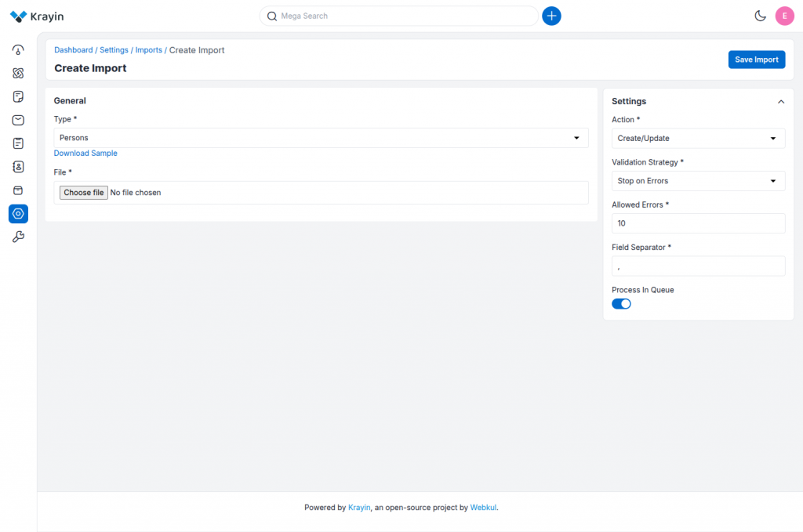The width and height of the screenshot is (803, 532).
Task: Click the blue plus quick-create button
Action: click(551, 16)
